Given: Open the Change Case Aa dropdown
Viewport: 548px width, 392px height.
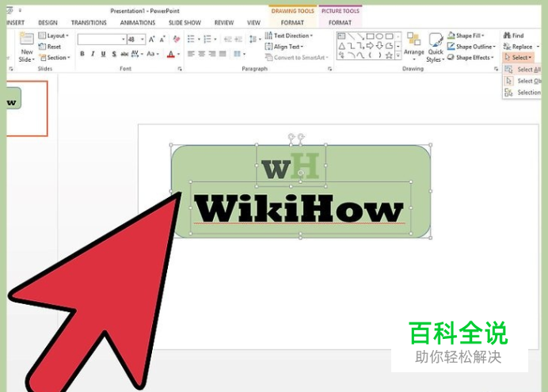Looking at the screenshot, I should pyautogui.click(x=153, y=54).
